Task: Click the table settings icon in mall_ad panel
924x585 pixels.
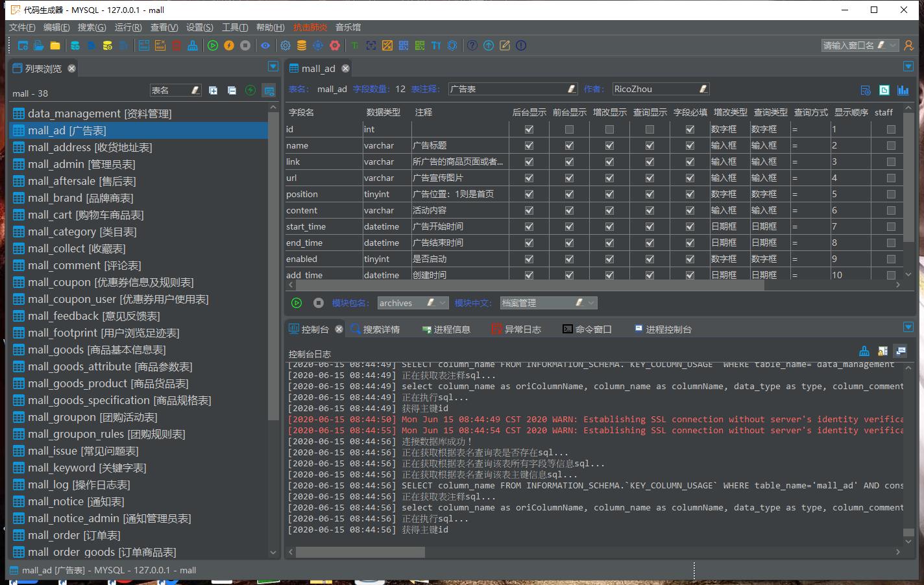Action: tap(866, 90)
